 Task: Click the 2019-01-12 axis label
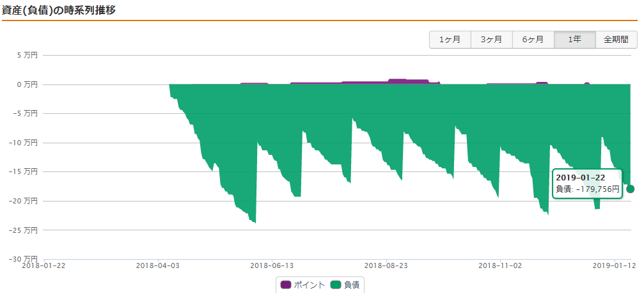click(615, 265)
